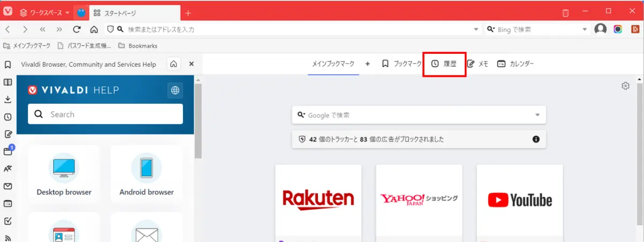Click the VIVALDI HELP logo
The width and height of the screenshot is (644, 242).
point(74,90)
